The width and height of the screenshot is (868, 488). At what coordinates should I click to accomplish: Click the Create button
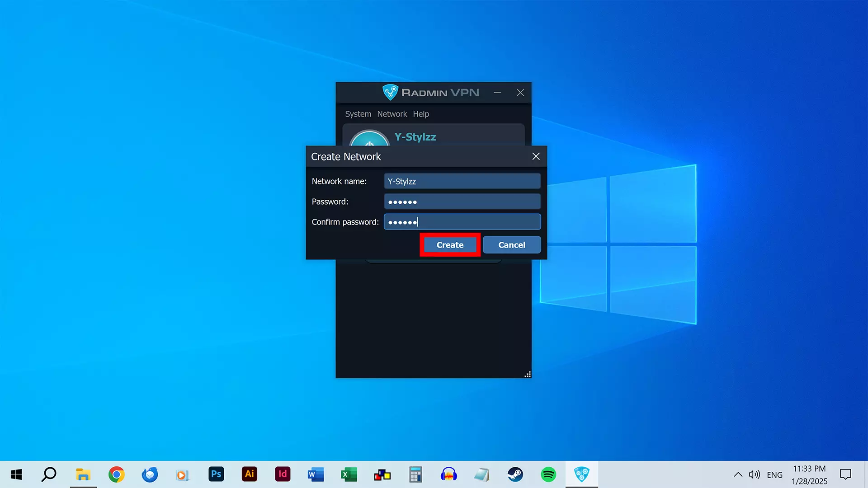click(450, 245)
